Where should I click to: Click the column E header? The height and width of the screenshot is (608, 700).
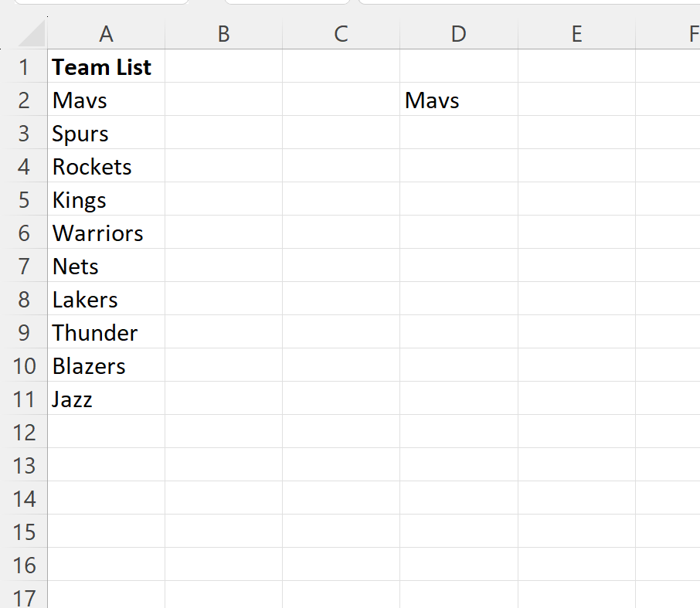click(576, 34)
